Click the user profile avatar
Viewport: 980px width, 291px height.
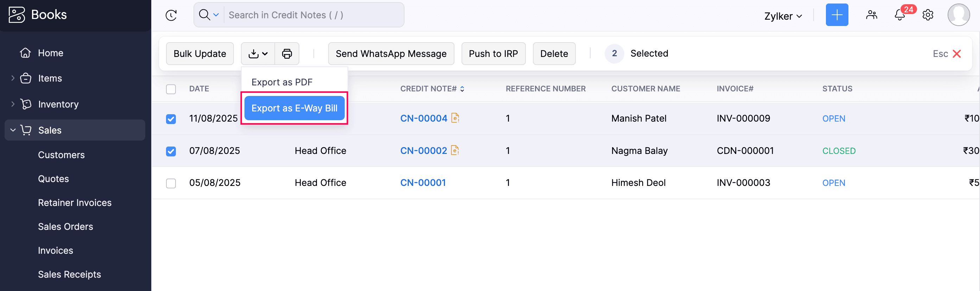(958, 15)
